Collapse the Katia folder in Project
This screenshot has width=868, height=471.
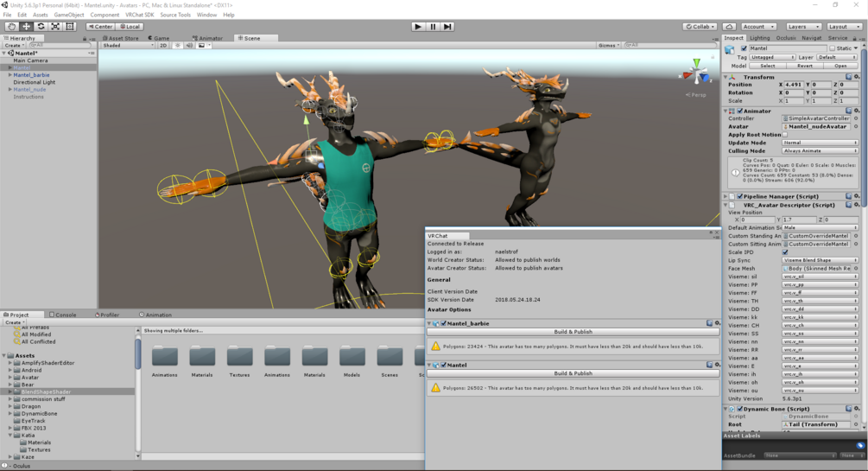10,435
